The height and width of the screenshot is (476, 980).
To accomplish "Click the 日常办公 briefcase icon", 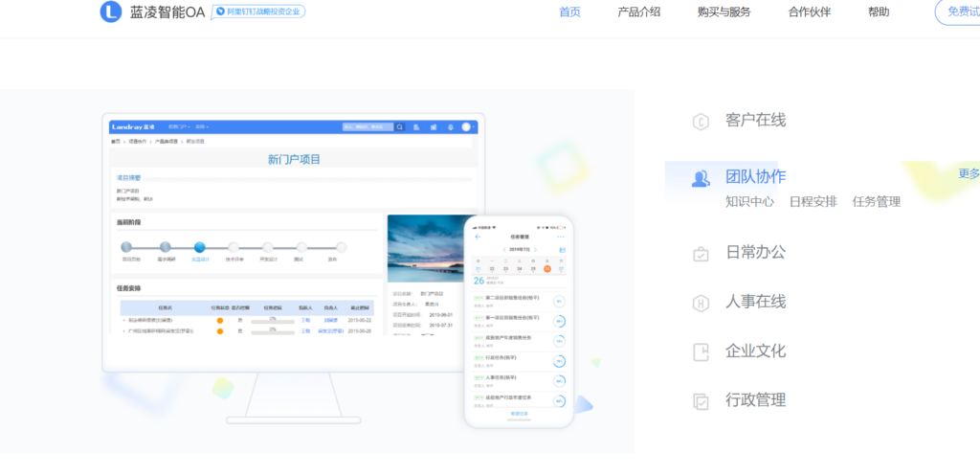I will pyautogui.click(x=701, y=254).
